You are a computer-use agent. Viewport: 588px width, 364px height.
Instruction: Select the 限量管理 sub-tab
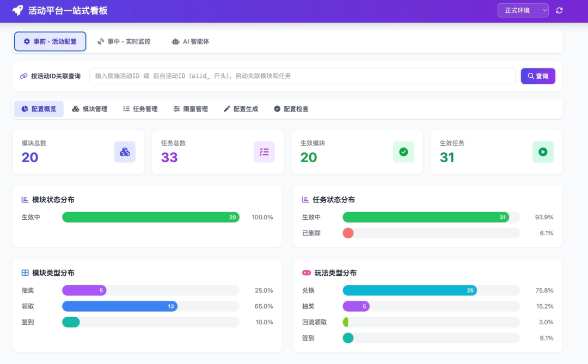[x=191, y=109]
